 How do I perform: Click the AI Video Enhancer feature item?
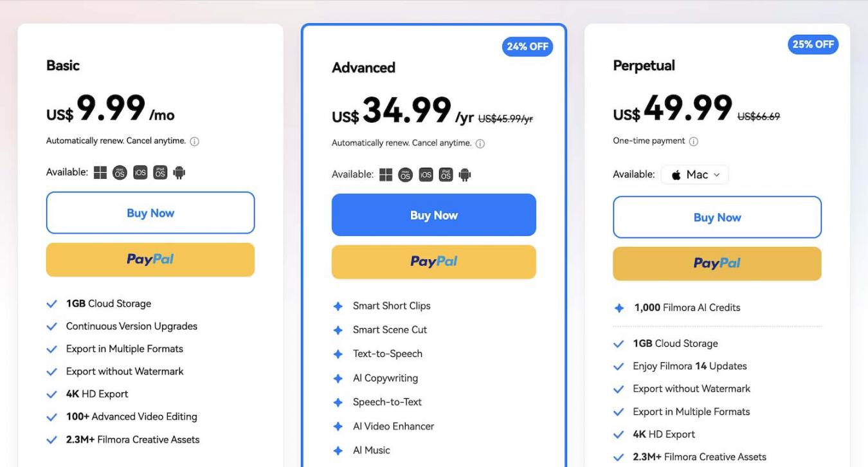[393, 426]
